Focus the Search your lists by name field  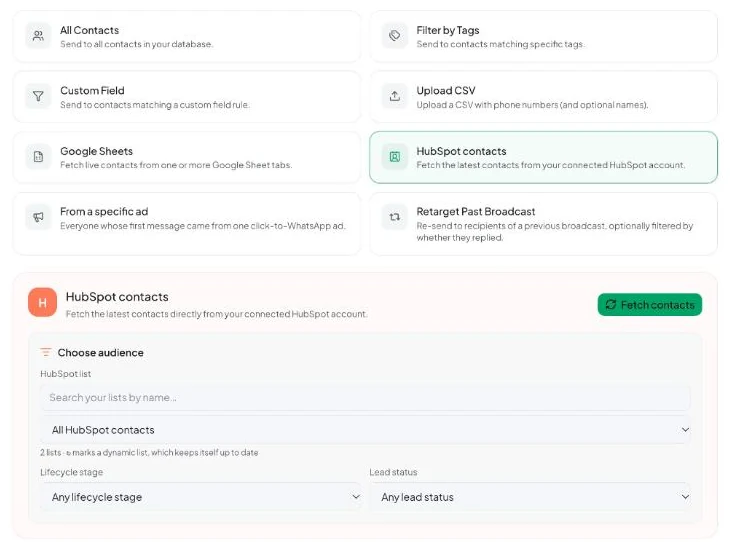(x=365, y=398)
